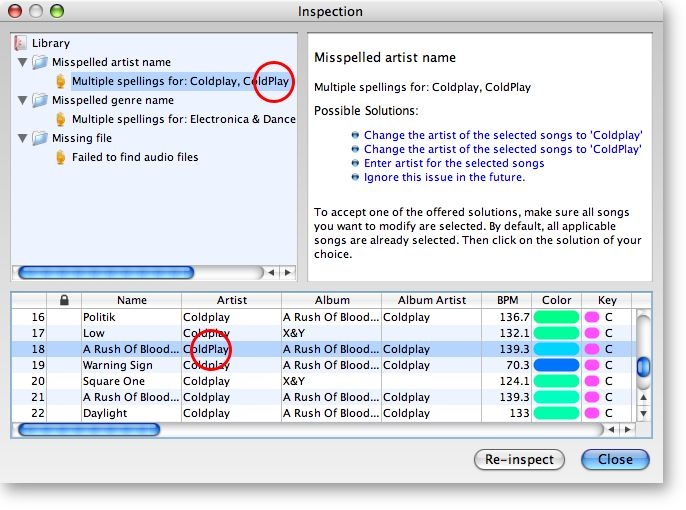Screen dimensions: 686x510
Task: Click right arrow of song table horizontal scrollbar
Action: click(x=627, y=430)
